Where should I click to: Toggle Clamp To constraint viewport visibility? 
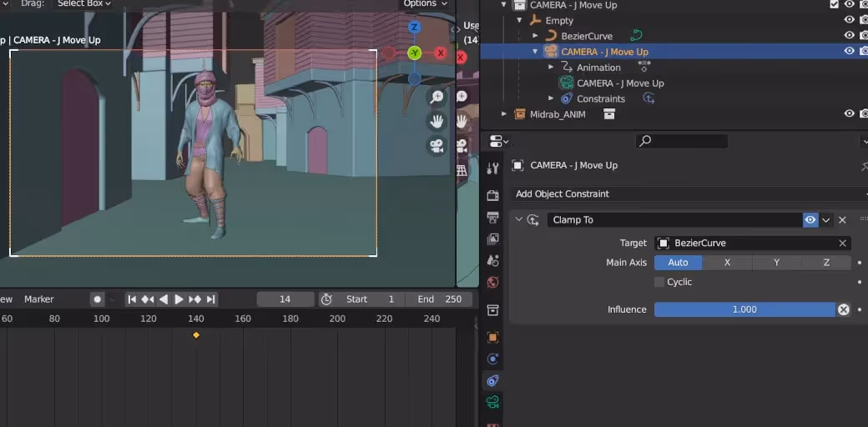[810, 220]
